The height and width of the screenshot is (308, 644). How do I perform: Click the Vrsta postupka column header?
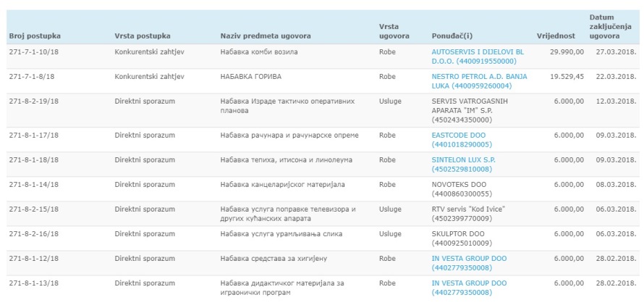point(143,36)
